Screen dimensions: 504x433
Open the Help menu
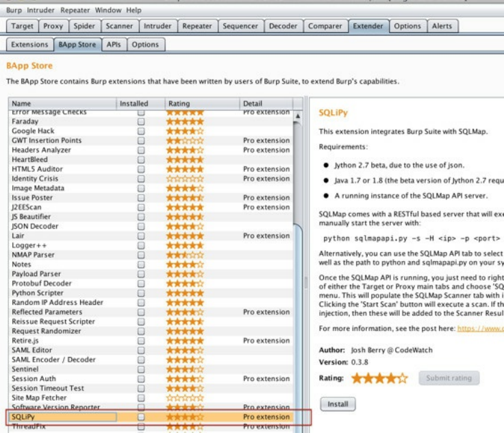point(134,10)
